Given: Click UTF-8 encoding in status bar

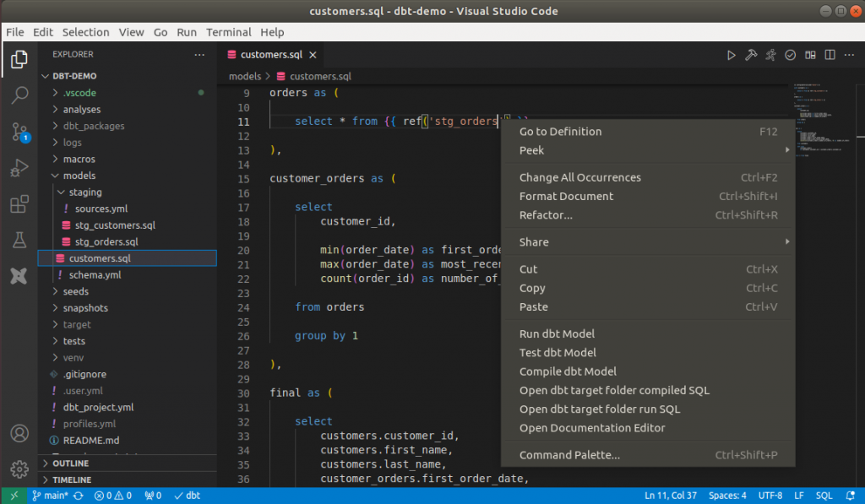Looking at the screenshot, I should tap(770, 496).
